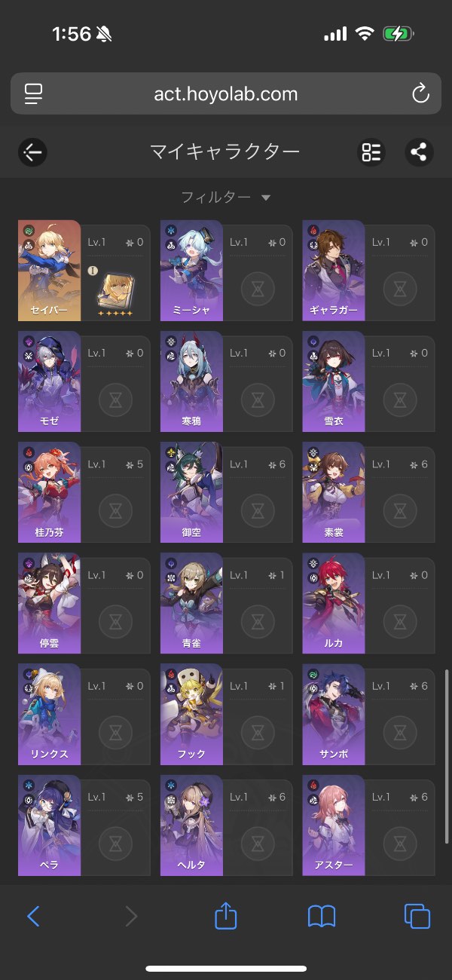Open the フィルター dropdown
The height and width of the screenshot is (980, 452).
click(x=225, y=198)
